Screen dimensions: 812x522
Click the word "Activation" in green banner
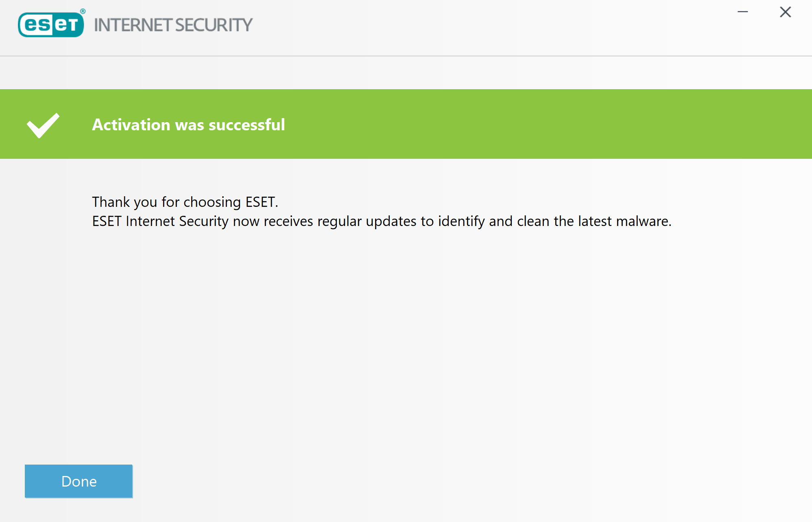[x=131, y=125]
